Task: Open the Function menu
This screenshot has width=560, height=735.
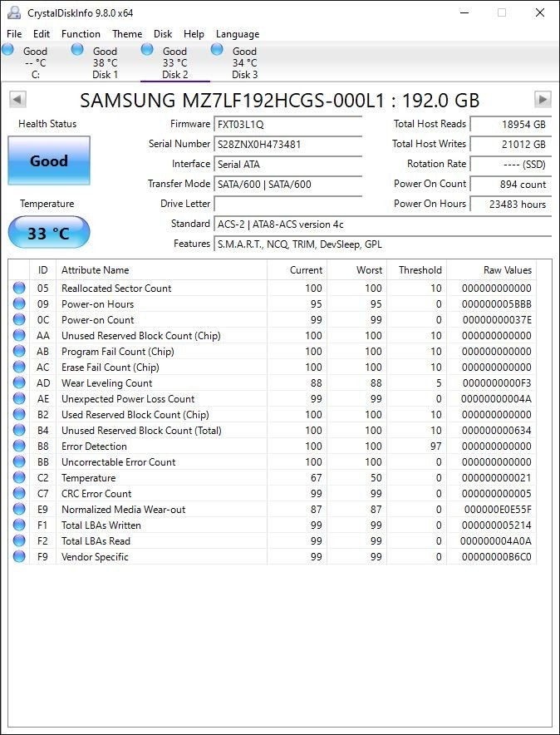Action: tap(81, 34)
